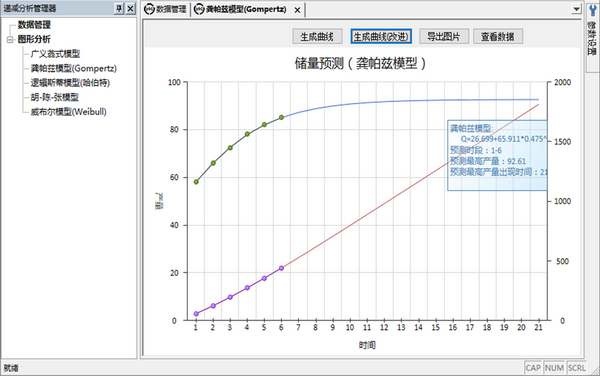The image size is (600, 376).
Task: Select 胡-陈-张模型 in the tree
Action: [x=55, y=97]
